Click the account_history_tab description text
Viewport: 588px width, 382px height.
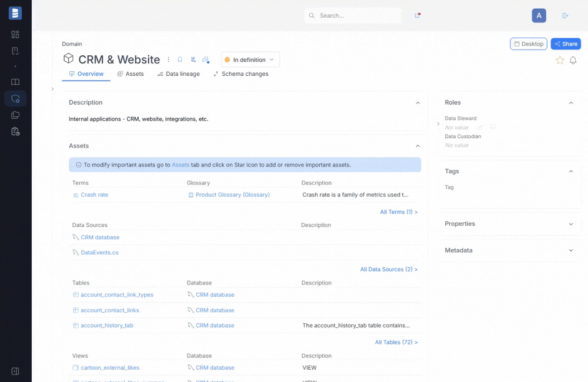click(356, 326)
